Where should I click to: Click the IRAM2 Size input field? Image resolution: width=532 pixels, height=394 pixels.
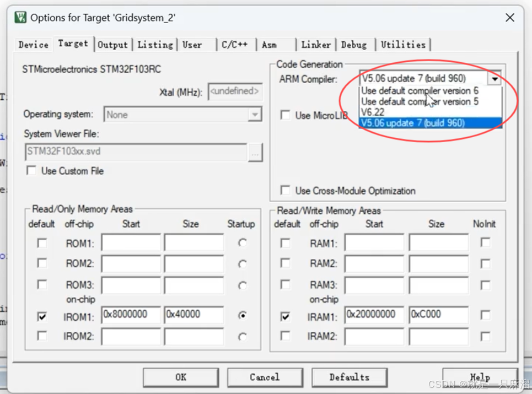(439, 336)
